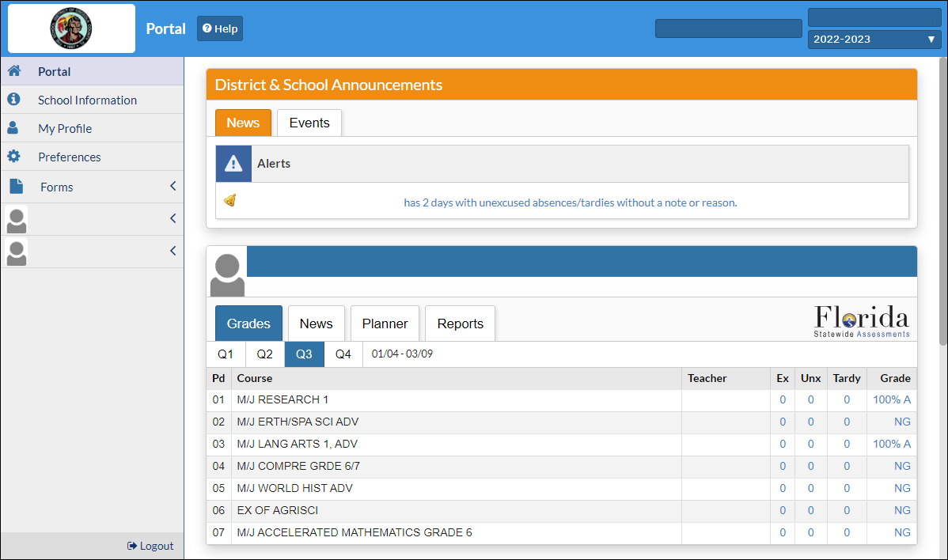This screenshot has height=560, width=948.
Task: Switch to the Events announcements tab
Action: 309,123
